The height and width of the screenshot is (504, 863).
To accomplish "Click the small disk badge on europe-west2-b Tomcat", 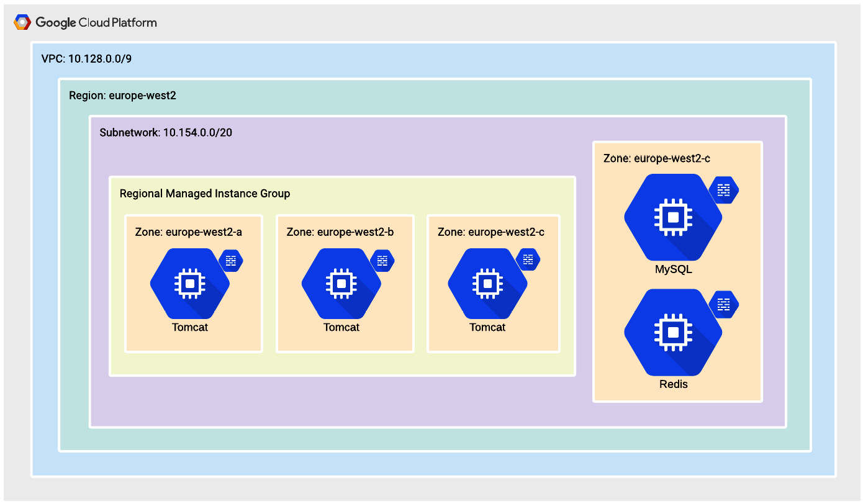I will 382,260.
